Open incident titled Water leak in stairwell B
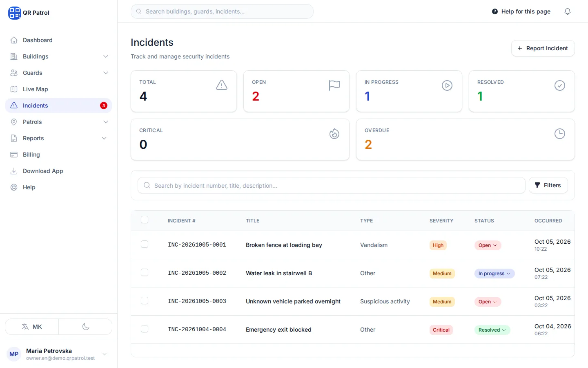588x368 pixels. tap(279, 273)
